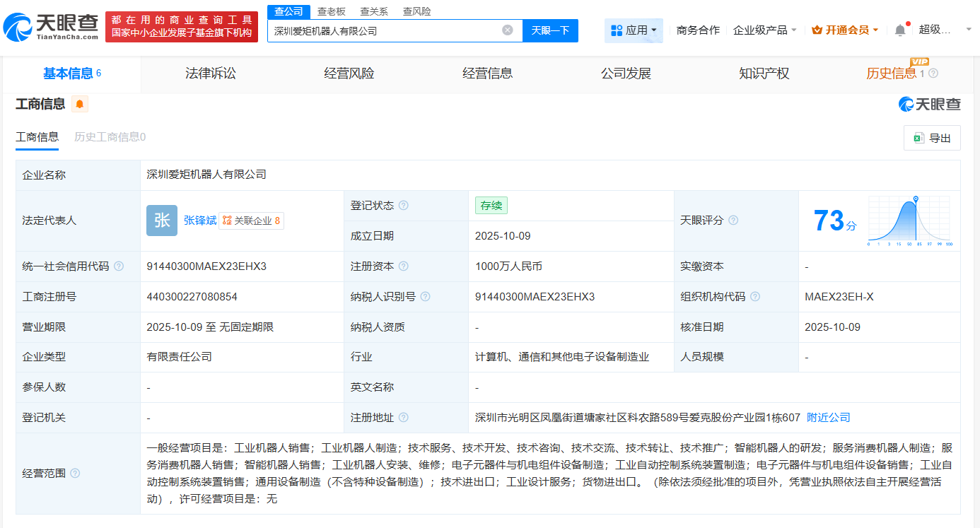Click the 张 avatar of the legal representative
This screenshot has width=980, height=528.
point(162,221)
